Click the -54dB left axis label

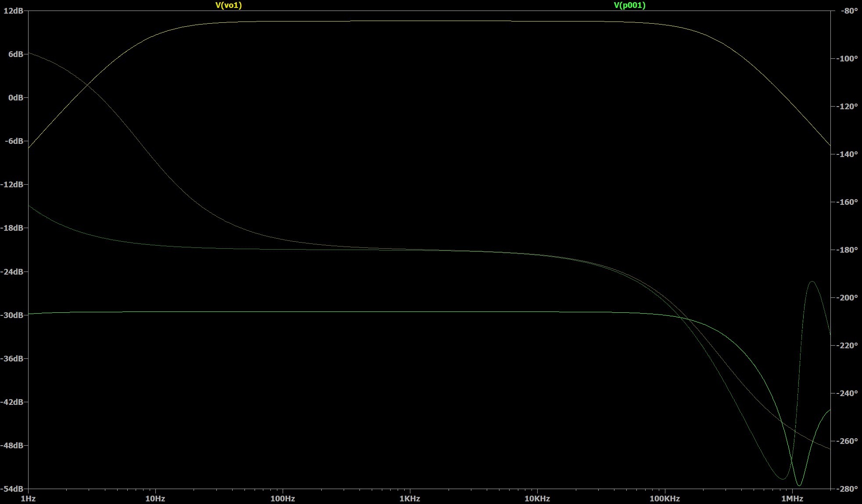pyautogui.click(x=12, y=489)
